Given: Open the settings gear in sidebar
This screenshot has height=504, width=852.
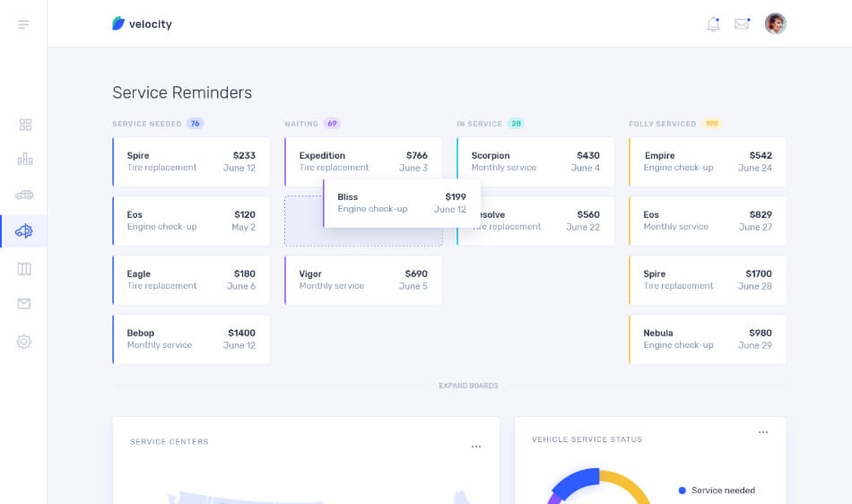Looking at the screenshot, I should (24, 341).
